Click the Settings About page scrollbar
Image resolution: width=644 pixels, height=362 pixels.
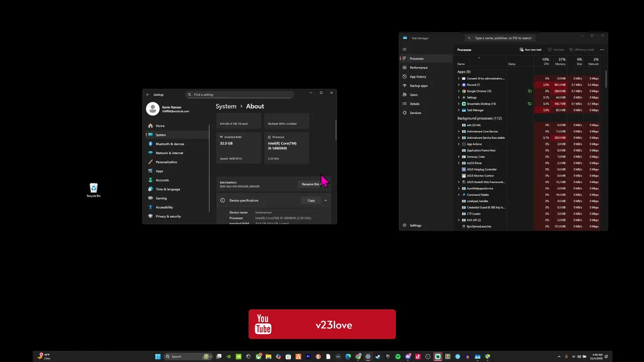click(x=336, y=130)
